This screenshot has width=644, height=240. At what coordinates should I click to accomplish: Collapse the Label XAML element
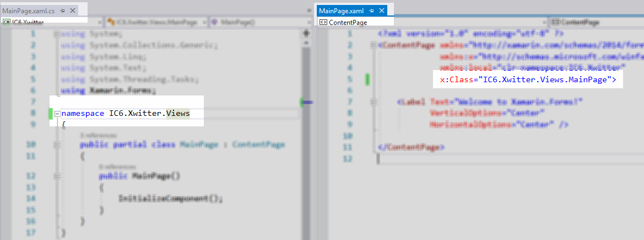click(375, 102)
